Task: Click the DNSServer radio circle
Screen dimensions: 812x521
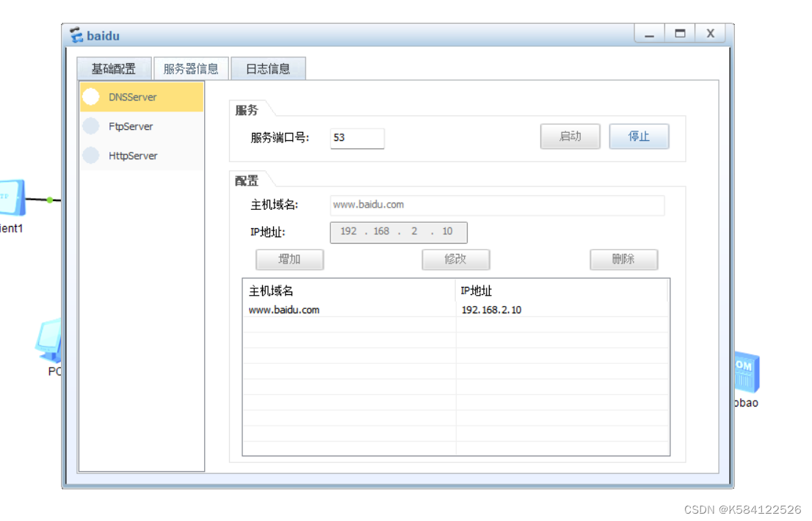Action: [91, 97]
